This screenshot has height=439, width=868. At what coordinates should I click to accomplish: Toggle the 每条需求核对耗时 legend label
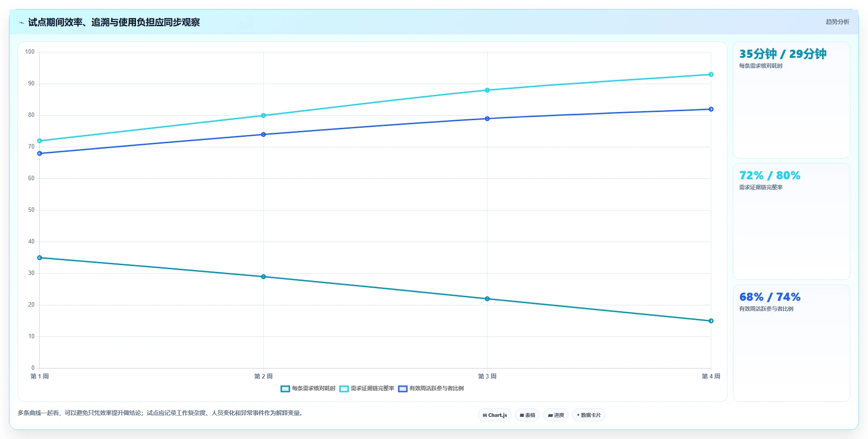click(x=314, y=388)
